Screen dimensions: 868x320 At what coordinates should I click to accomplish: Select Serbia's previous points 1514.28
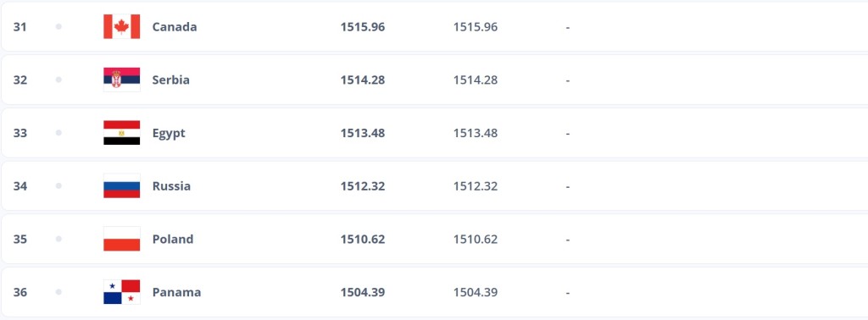click(x=476, y=80)
